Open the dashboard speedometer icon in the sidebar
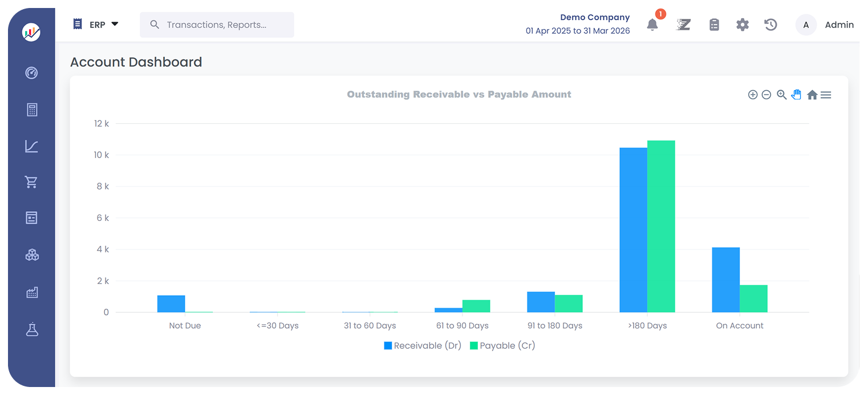 [x=31, y=73]
